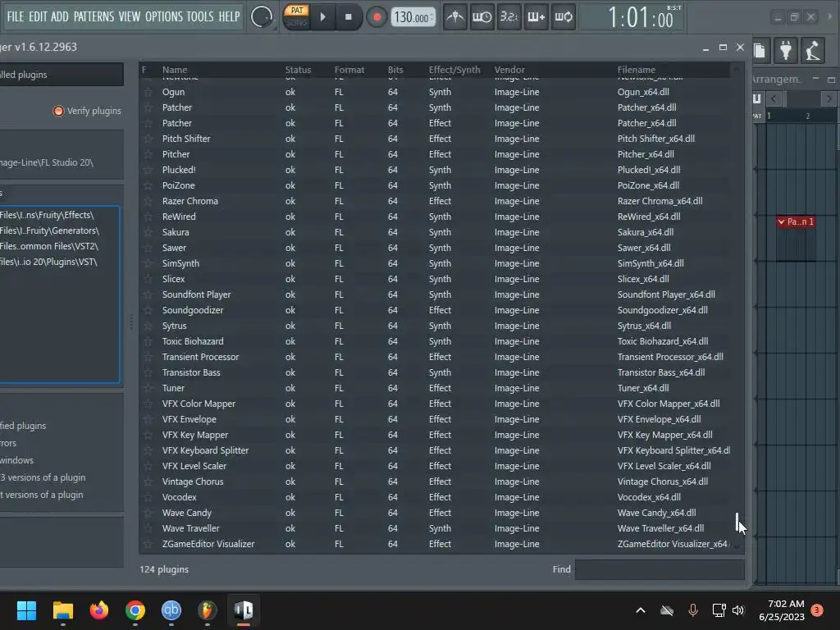Open File Explorer from the taskbar

[62, 610]
